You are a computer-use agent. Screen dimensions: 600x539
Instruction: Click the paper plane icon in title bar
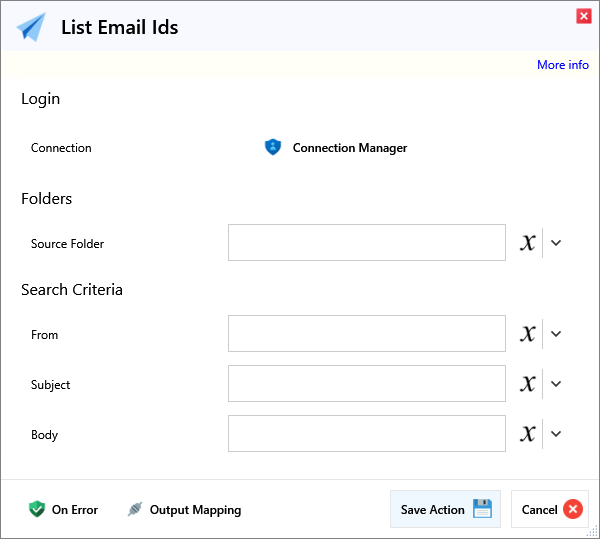[x=31, y=27]
